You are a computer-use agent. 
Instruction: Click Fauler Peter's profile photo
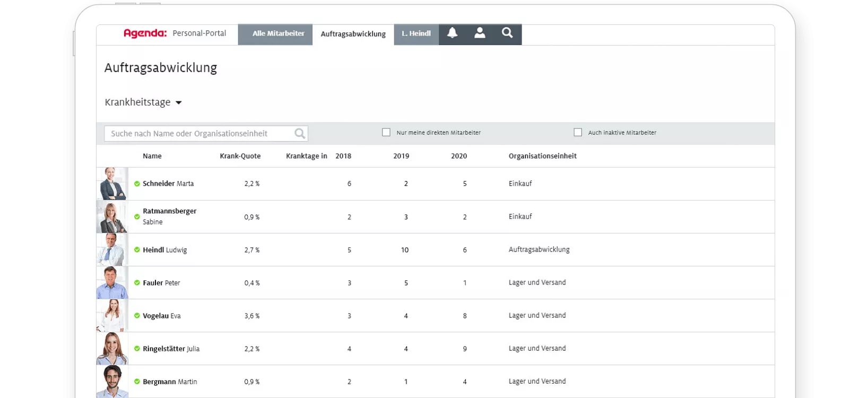pos(112,283)
